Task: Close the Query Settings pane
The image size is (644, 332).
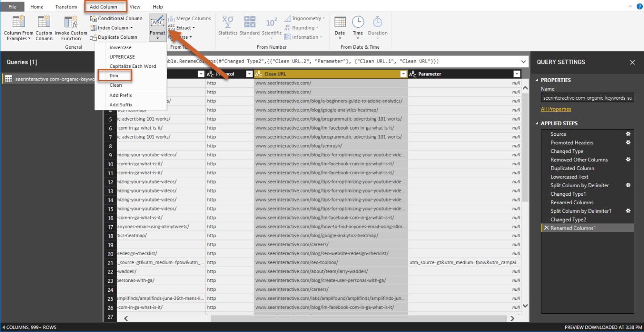Action: (x=632, y=63)
